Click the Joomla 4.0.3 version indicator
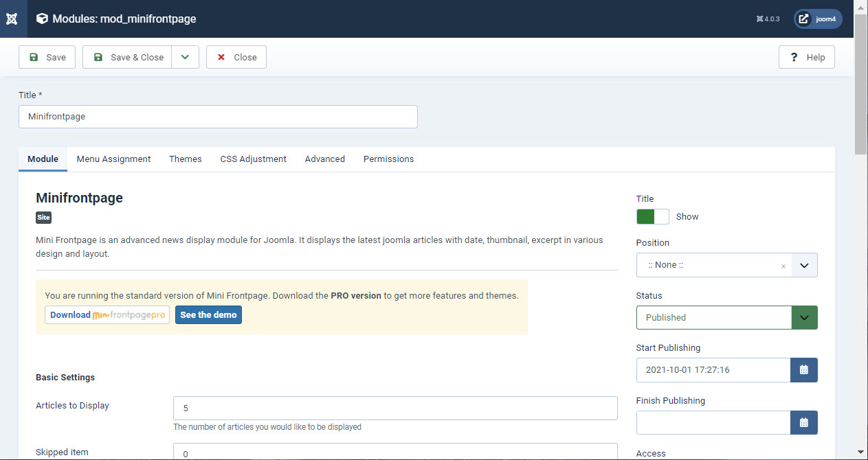The width and height of the screenshot is (868, 460). click(768, 19)
